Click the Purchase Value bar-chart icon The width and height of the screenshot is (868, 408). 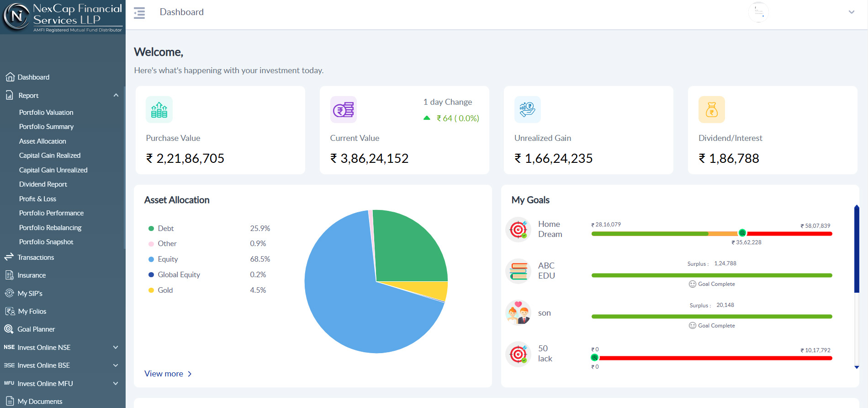(159, 110)
